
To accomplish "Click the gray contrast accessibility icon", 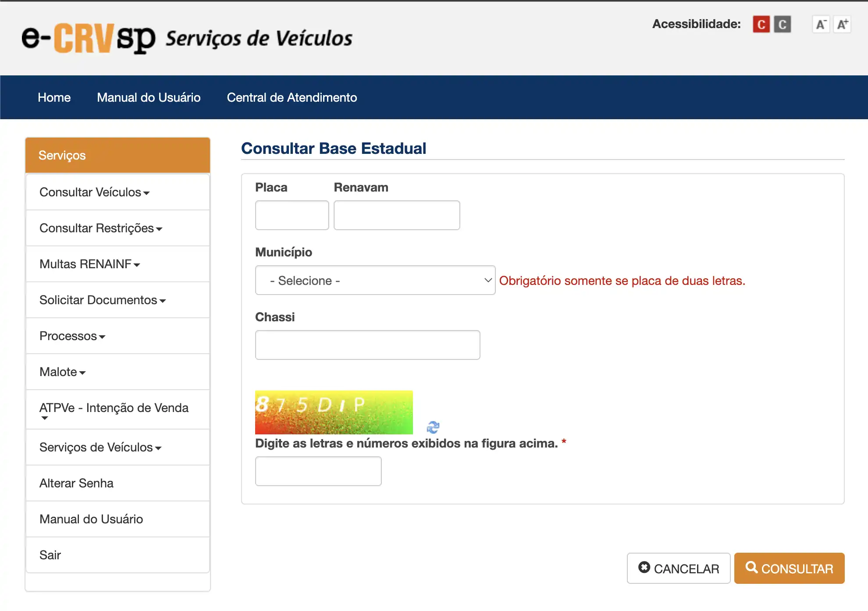I will tap(782, 25).
